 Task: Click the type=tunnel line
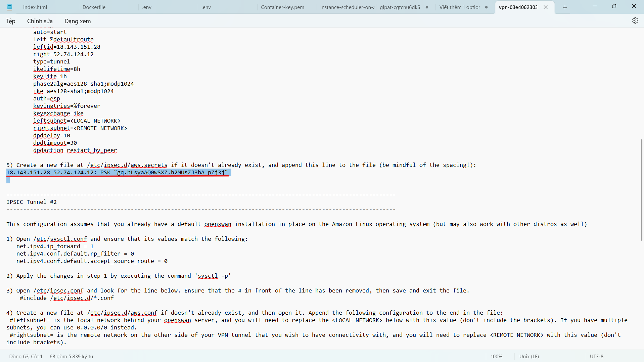(x=52, y=61)
